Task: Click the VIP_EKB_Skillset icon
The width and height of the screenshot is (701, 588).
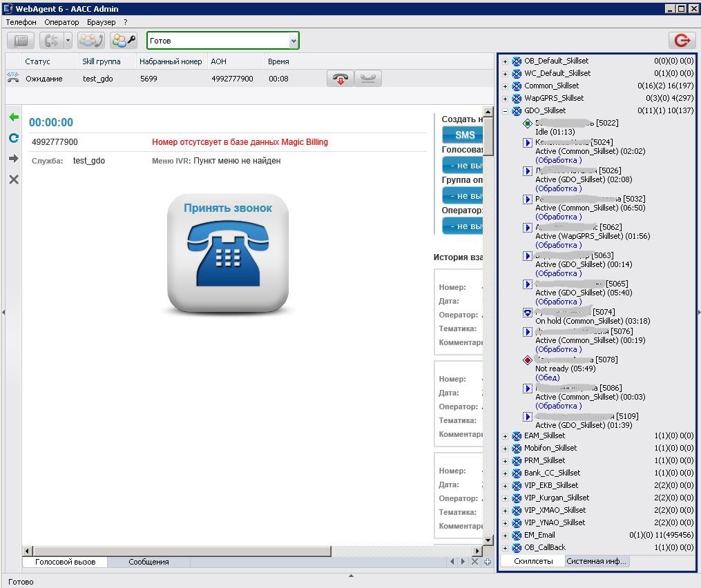Action: [x=517, y=486]
